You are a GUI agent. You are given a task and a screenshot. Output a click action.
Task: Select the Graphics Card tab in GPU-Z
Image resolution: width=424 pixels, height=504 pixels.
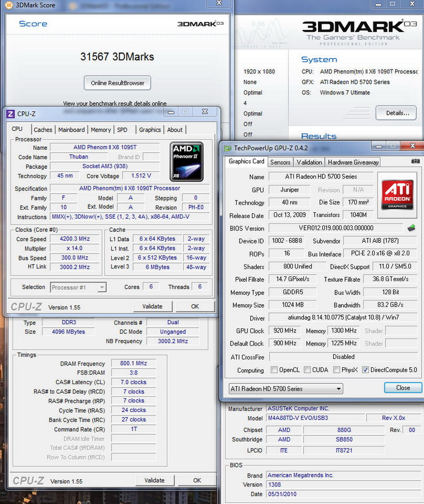click(x=246, y=162)
